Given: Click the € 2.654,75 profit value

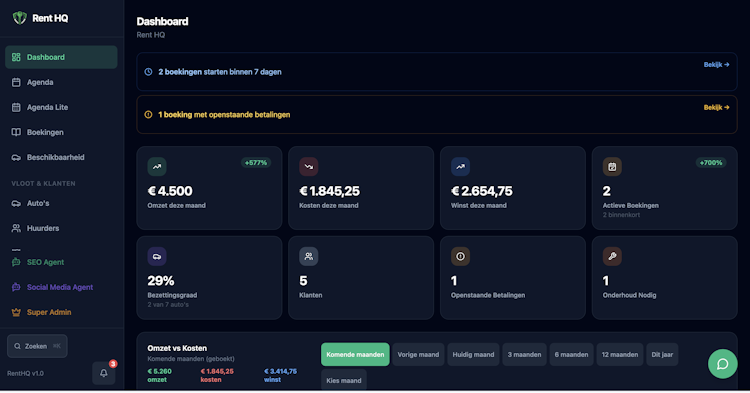Looking at the screenshot, I should (482, 191).
